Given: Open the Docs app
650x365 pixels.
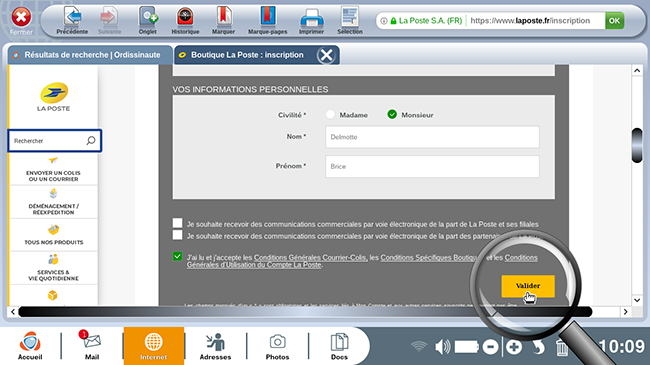Looking at the screenshot, I should (x=339, y=346).
